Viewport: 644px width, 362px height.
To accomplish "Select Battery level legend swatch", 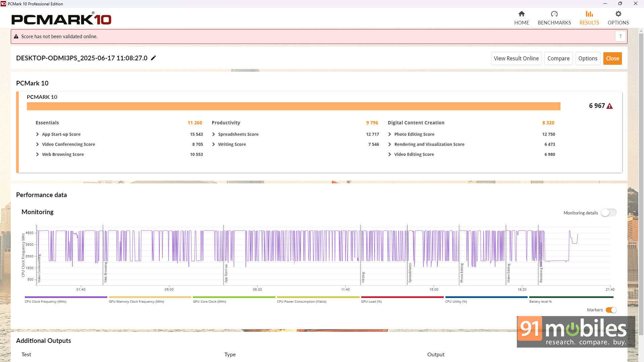I will pyautogui.click(x=571, y=297).
